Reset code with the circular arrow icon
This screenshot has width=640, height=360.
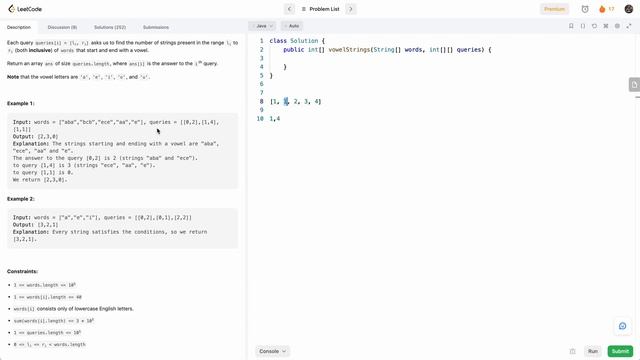pyautogui.click(x=594, y=26)
